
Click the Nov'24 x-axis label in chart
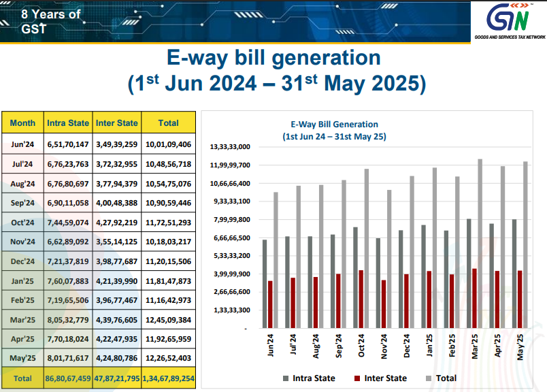coord(384,346)
